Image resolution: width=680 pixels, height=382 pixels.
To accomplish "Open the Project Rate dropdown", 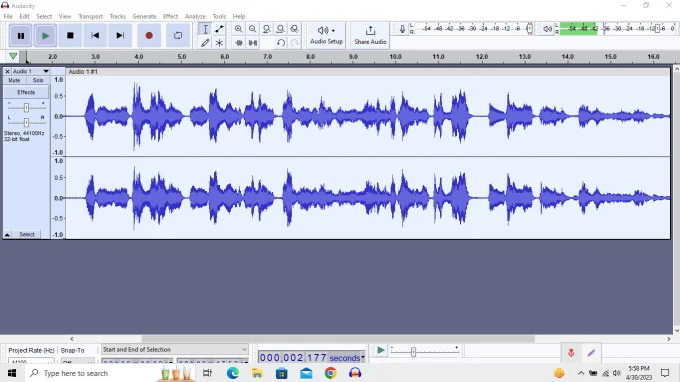I will [31, 361].
